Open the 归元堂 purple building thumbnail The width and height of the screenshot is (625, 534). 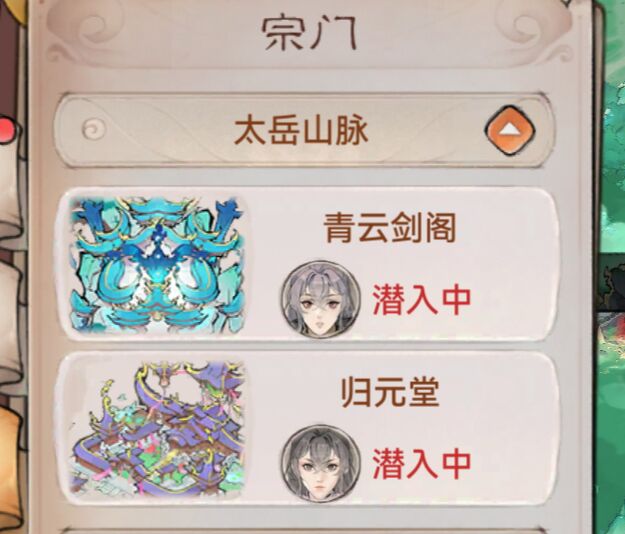click(157, 429)
